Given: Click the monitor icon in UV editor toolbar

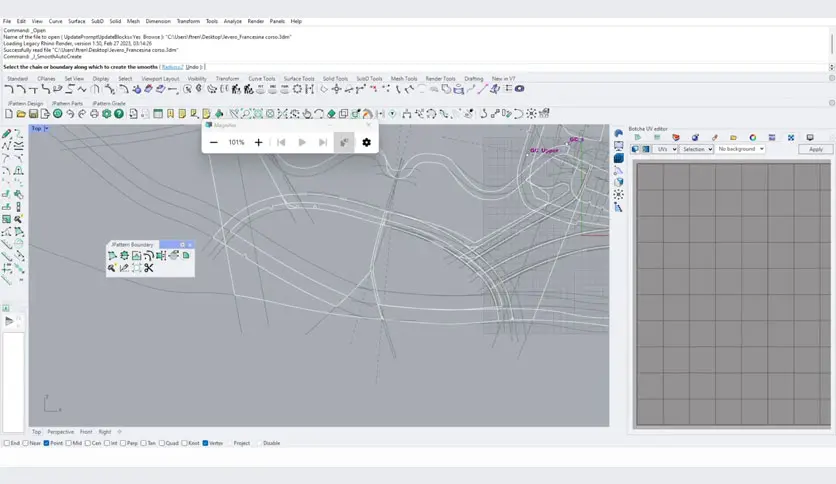Looking at the screenshot, I should [810, 138].
